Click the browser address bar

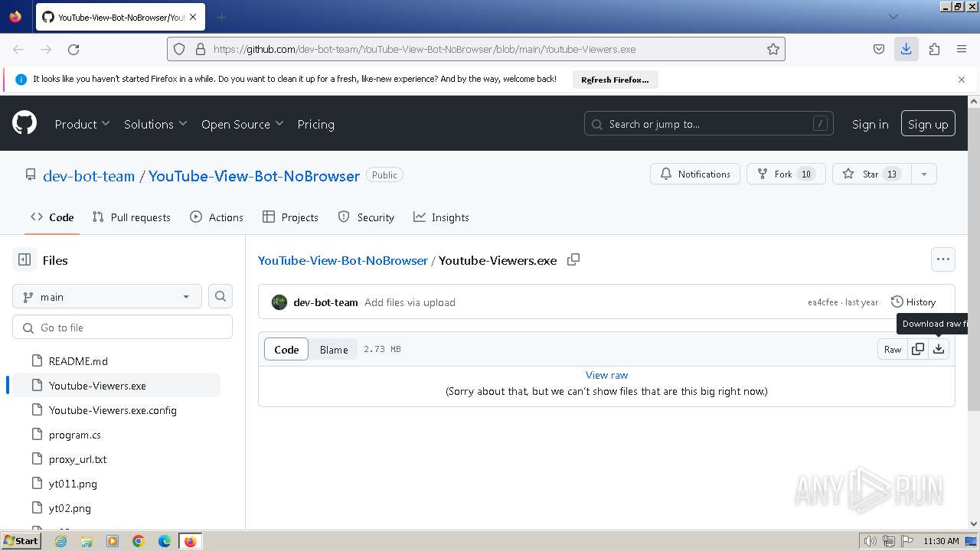(x=476, y=49)
